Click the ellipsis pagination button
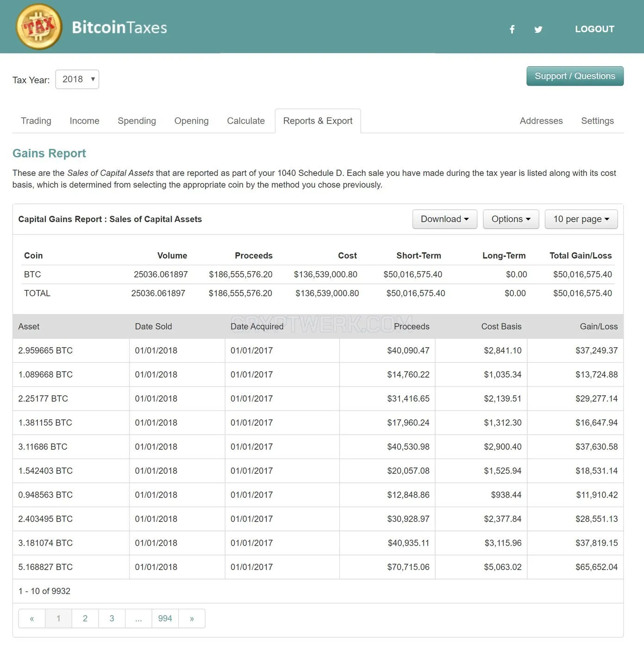The height and width of the screenshot is (648, 644). 138,618
